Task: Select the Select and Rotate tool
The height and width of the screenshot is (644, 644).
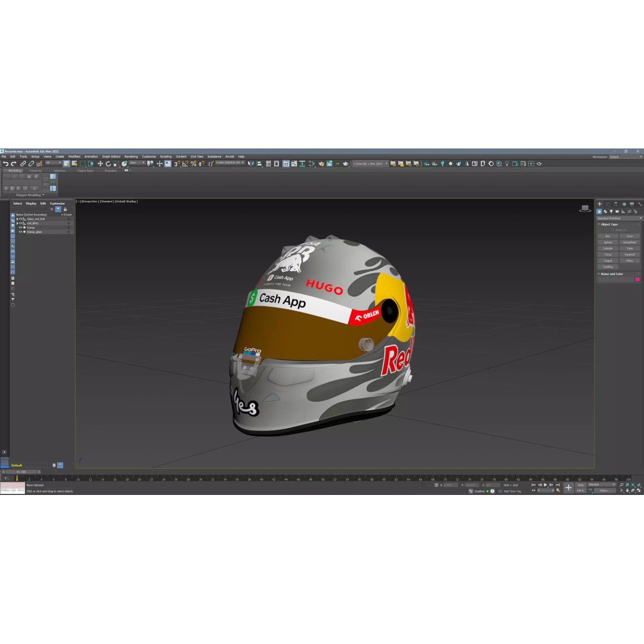Action: pos(109,164)
